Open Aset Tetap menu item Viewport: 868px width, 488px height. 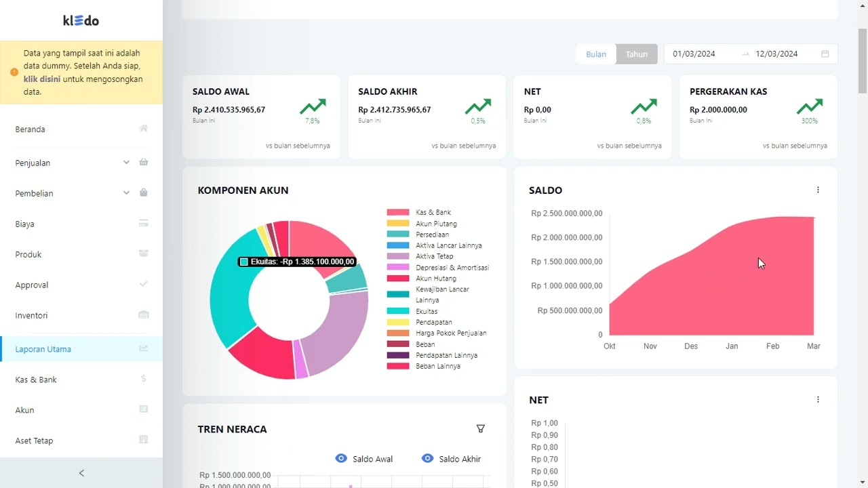click(81, 441)
